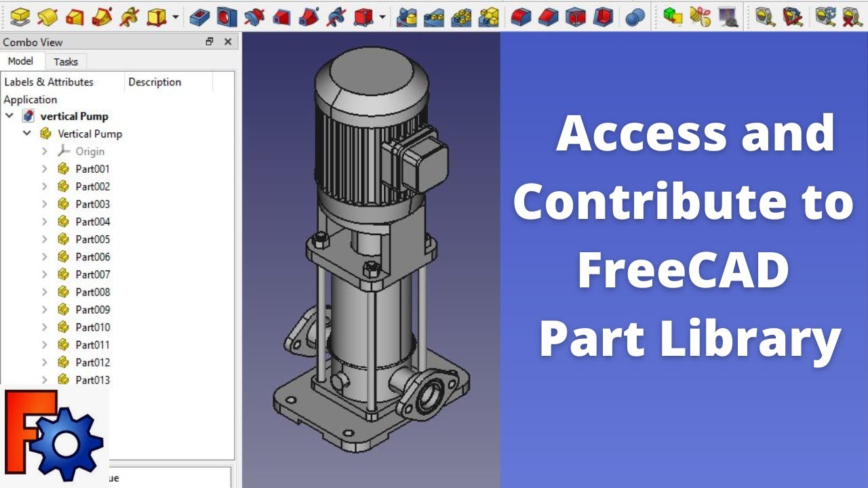
Task: Select the Part009 label in tree
Action: [92, 310]
